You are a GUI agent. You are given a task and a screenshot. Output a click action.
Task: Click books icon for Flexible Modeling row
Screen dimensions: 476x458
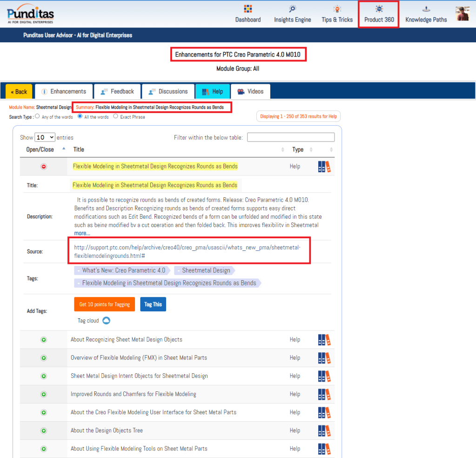(324, 167)
